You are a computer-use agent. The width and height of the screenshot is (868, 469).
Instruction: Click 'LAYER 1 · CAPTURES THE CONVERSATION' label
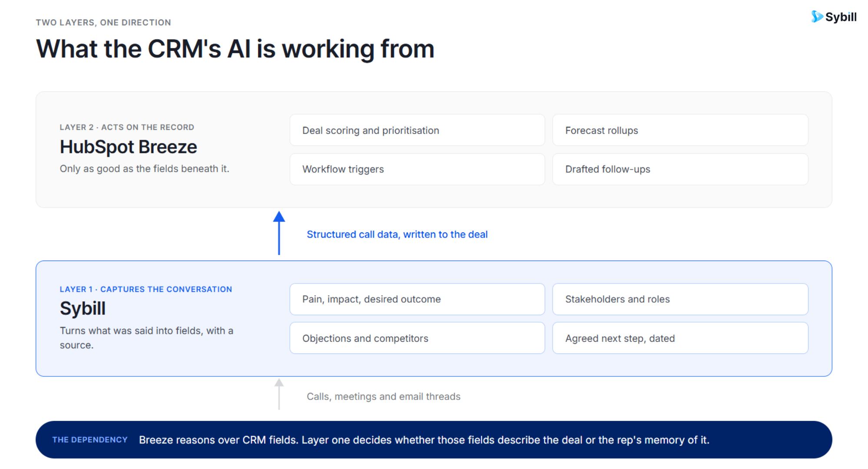coord(146,289)
